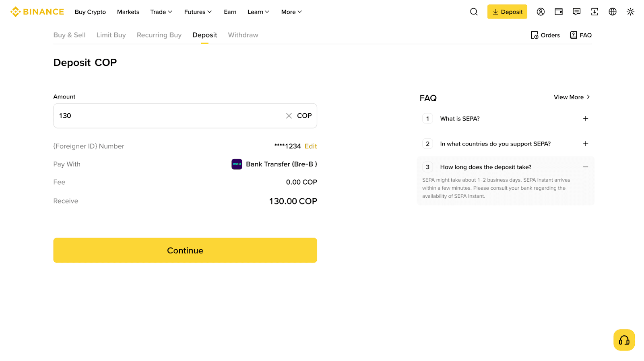Clear the amount with X icon

pyautogui.click(x=289, y=116)
